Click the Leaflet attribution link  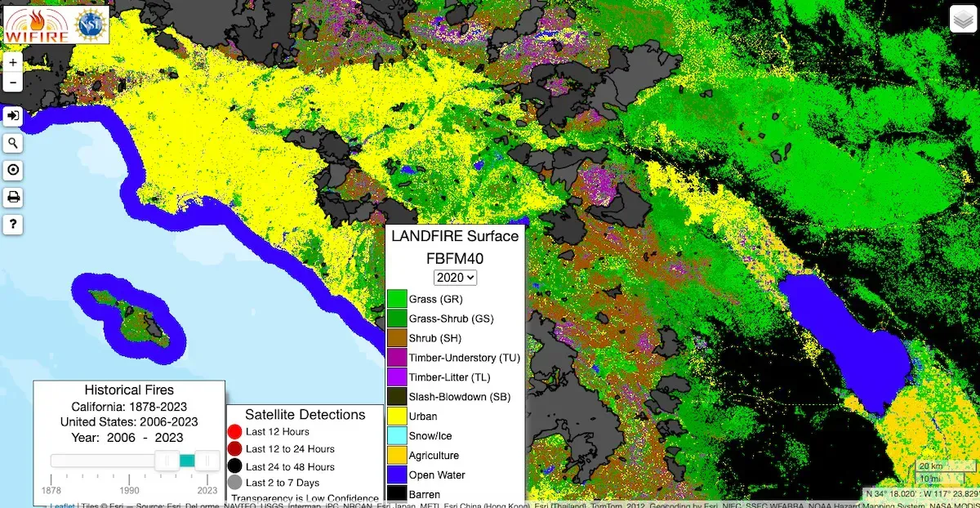(63, 504)
